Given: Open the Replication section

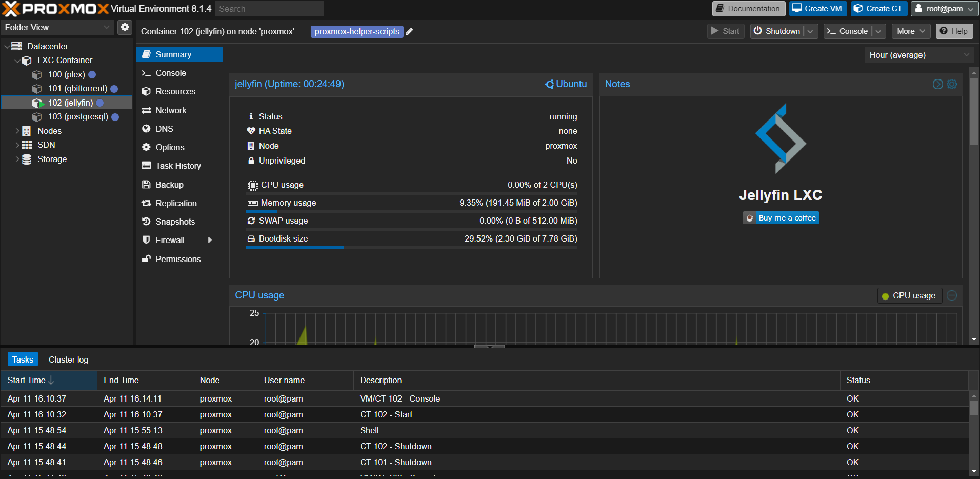Looking at the screenshot, I should pos(176,203).
